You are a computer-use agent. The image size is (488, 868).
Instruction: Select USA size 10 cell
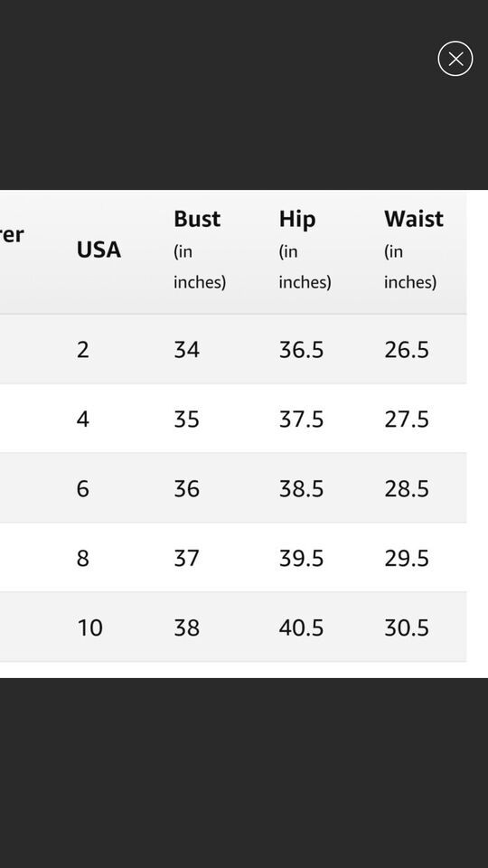pyautogui.click(x=89, y=627)
